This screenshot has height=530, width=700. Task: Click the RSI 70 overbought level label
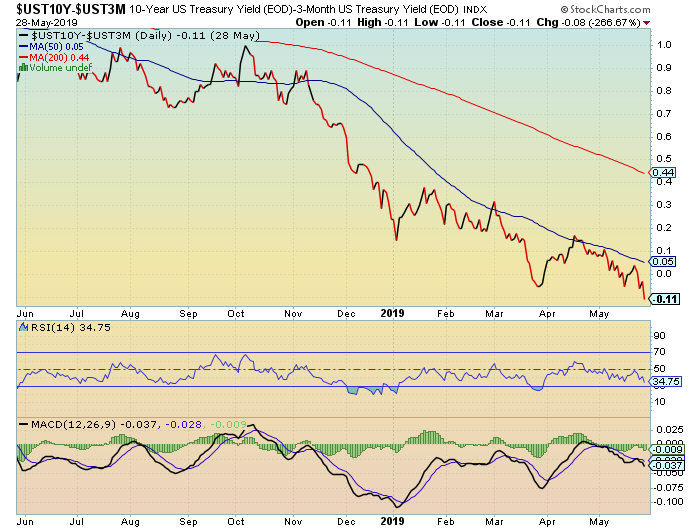pos(658,353)
